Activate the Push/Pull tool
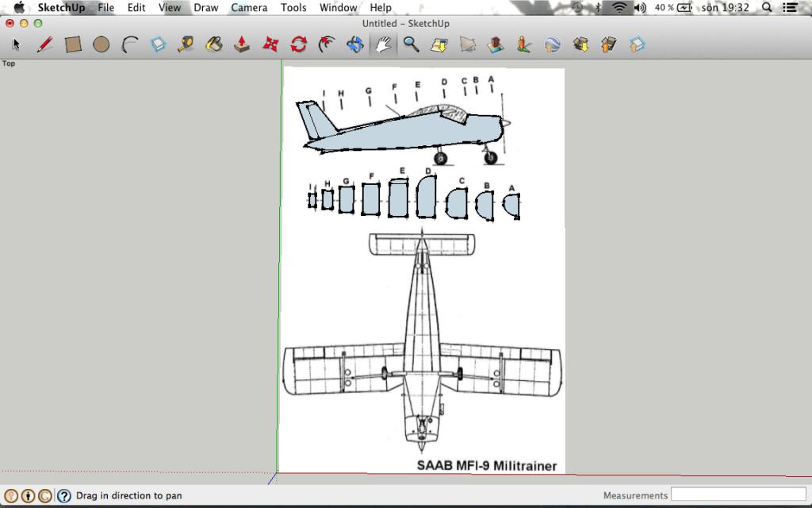This screenshot has width=812, height=508. (x=242, y=44)
